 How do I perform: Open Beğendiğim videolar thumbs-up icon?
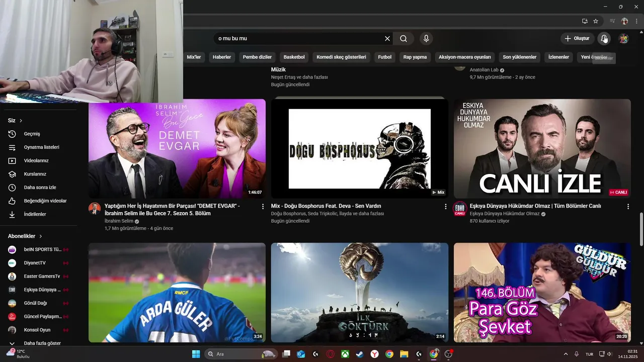(12, 201)
